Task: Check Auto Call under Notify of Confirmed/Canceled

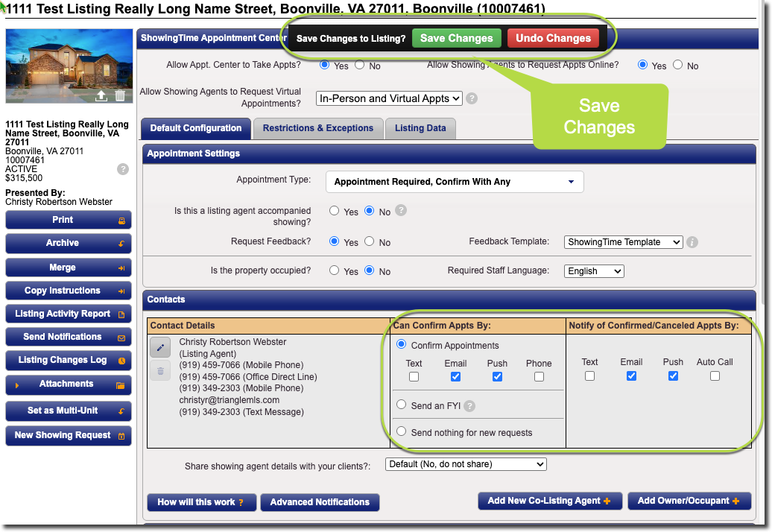Action: [x=715, y=376]
